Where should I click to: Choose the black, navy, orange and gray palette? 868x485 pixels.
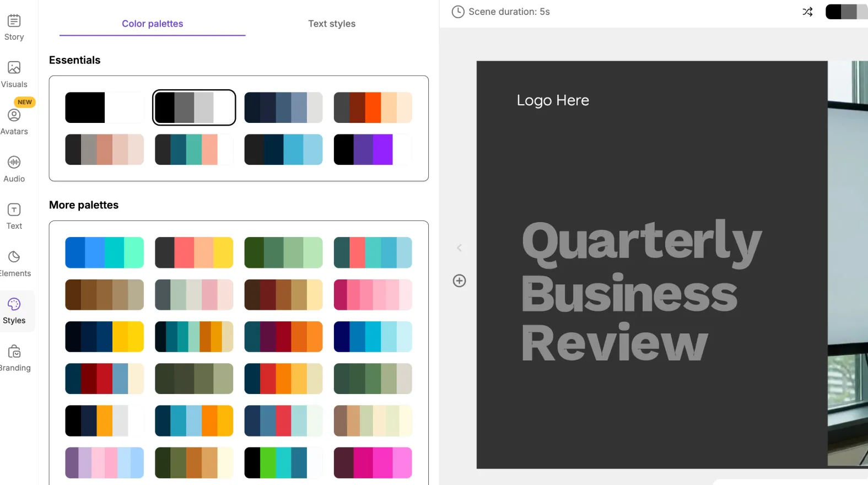click(105, 421)
